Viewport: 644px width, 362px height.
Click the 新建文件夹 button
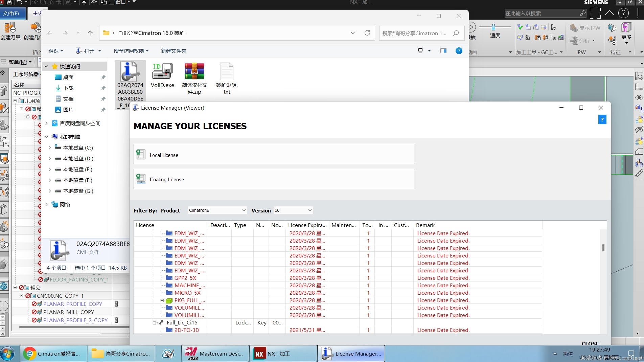174,51
